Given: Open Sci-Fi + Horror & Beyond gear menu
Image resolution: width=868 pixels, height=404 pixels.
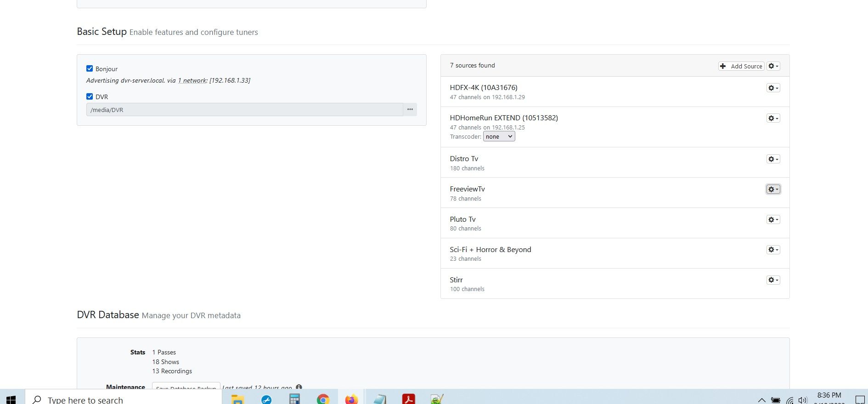Looking at the screenshot, I should coord(773,250).
